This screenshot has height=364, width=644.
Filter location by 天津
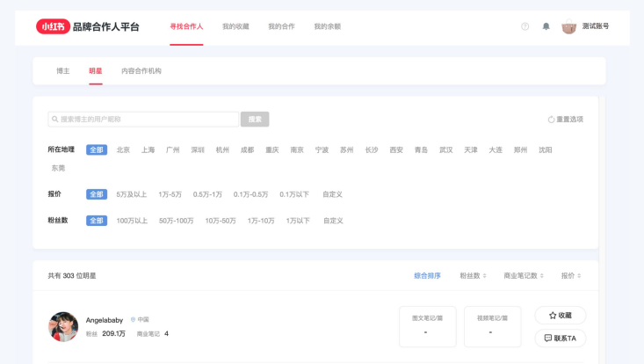(x=471, y=150)
